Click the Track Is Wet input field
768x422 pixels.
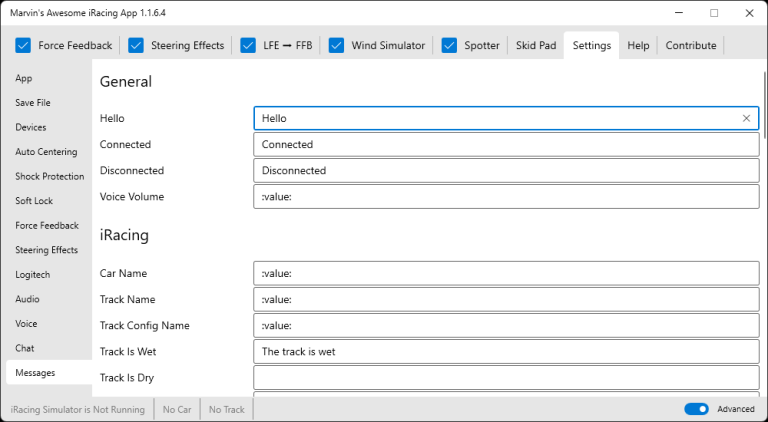506,352
